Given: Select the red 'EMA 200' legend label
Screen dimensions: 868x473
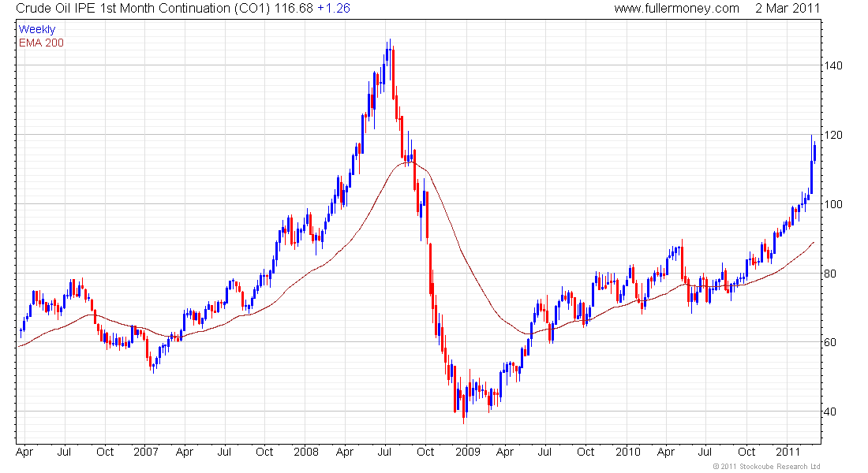Looking at the screenshot, I should (x=41, y=43).
